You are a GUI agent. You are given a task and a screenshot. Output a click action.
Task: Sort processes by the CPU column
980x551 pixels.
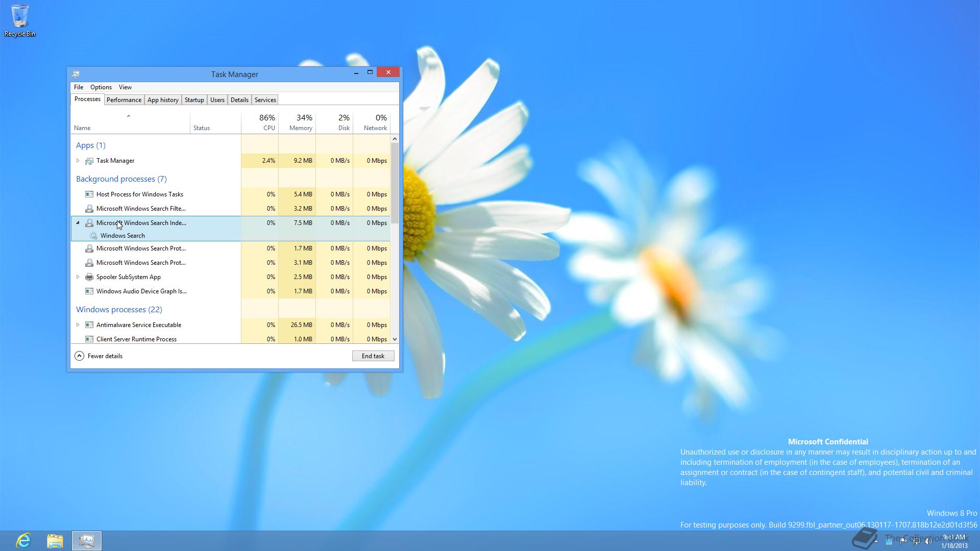click(260, 123)
